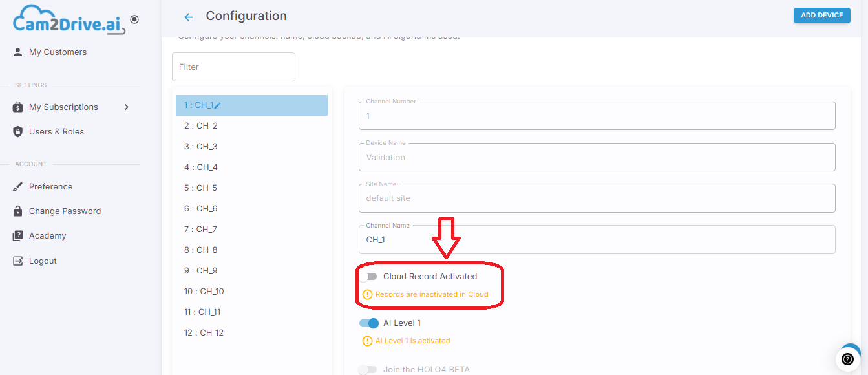Click the Users & Roles shield icon
The width and height of the screenshot is (868, 375).
18,131
